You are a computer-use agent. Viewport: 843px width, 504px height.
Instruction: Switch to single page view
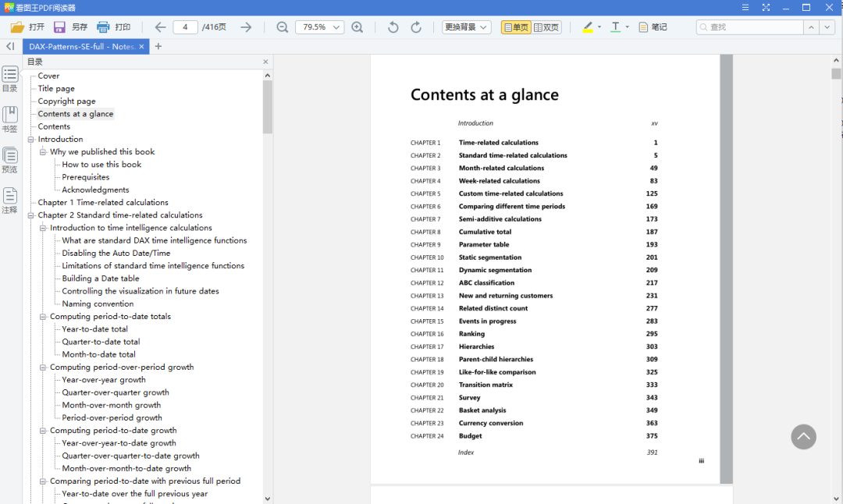(x=516, y=27)
